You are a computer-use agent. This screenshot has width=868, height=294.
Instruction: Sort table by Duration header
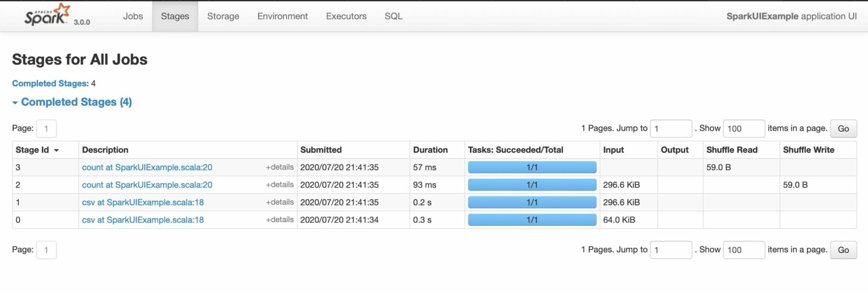[x=430, y=150]
